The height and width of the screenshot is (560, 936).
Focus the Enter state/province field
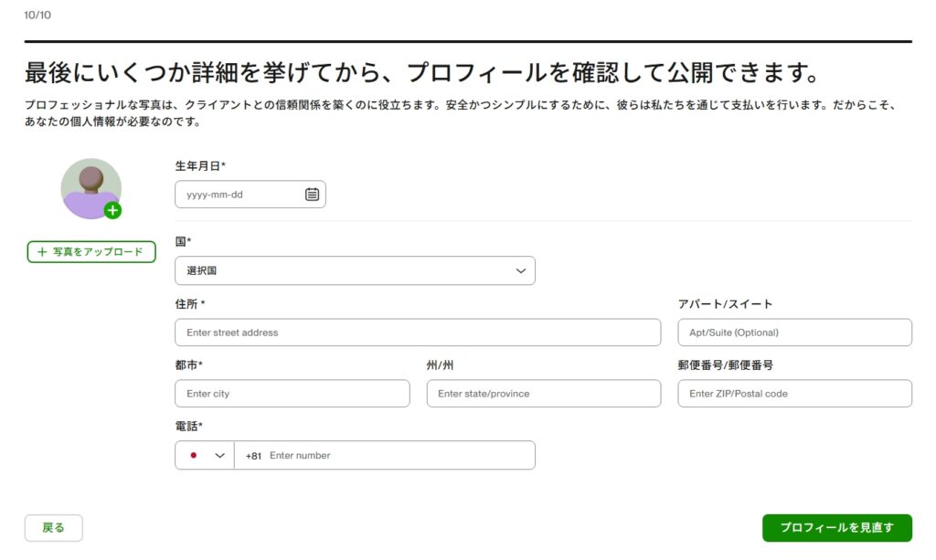pyautogui.click(x=543, y=394)
